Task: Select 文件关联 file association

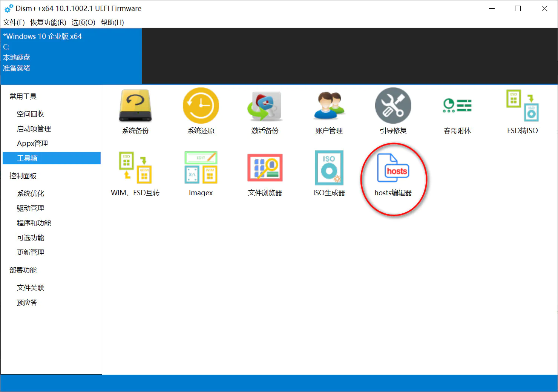Action: [x=31, y=288]
